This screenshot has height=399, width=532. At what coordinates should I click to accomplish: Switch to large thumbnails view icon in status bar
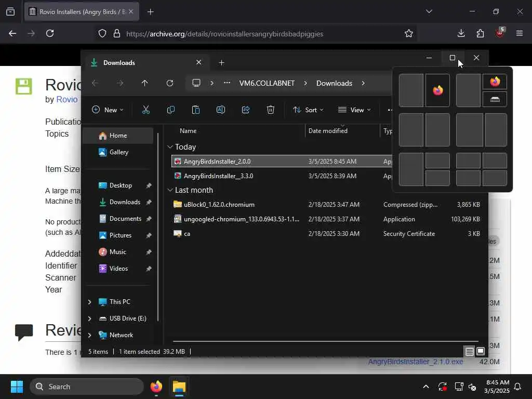point(481,352)
